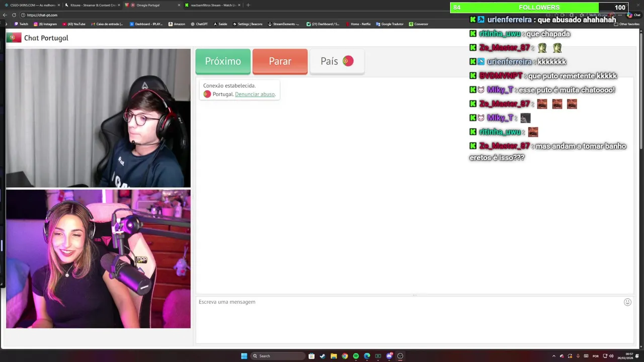The image size is (644, 362).
Task: Open the Dashboard - IPLAY bookmark
Action: pos(146,24)
